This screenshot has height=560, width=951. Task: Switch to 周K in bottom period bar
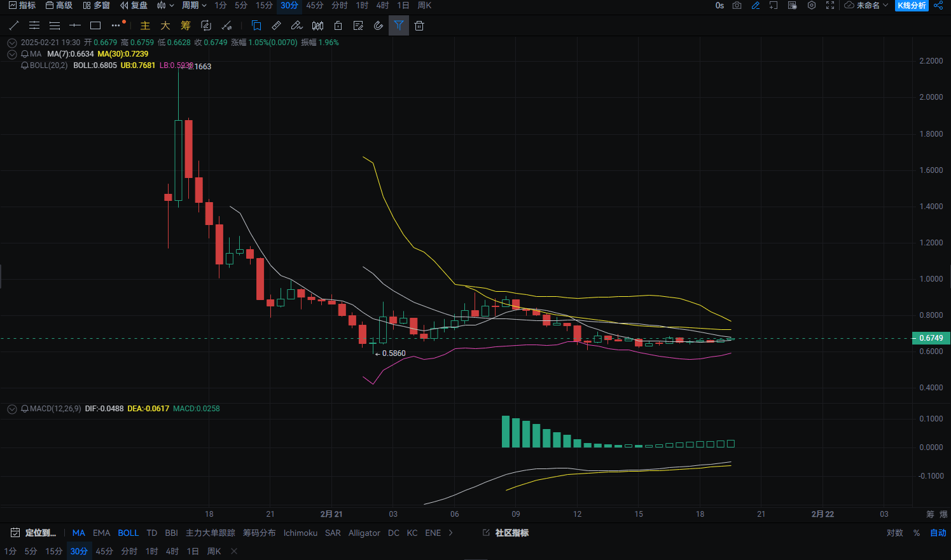[214, 551]
